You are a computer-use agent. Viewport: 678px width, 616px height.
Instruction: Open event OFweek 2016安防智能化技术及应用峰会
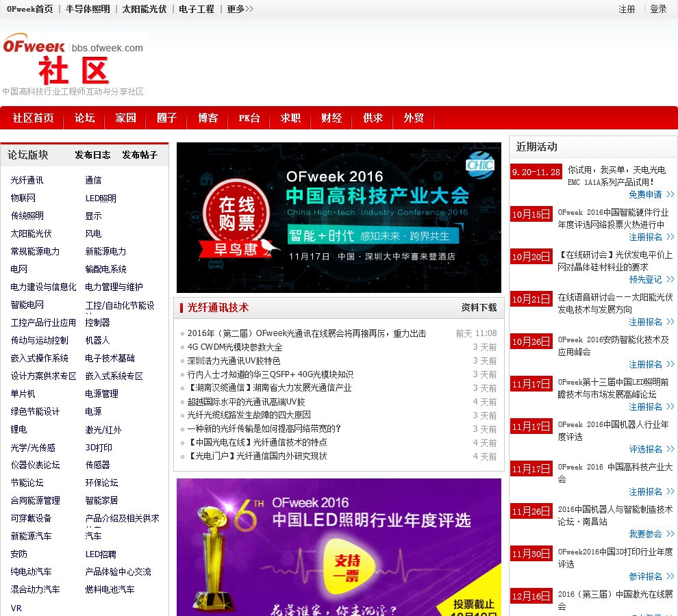click(x=613, y=346)
